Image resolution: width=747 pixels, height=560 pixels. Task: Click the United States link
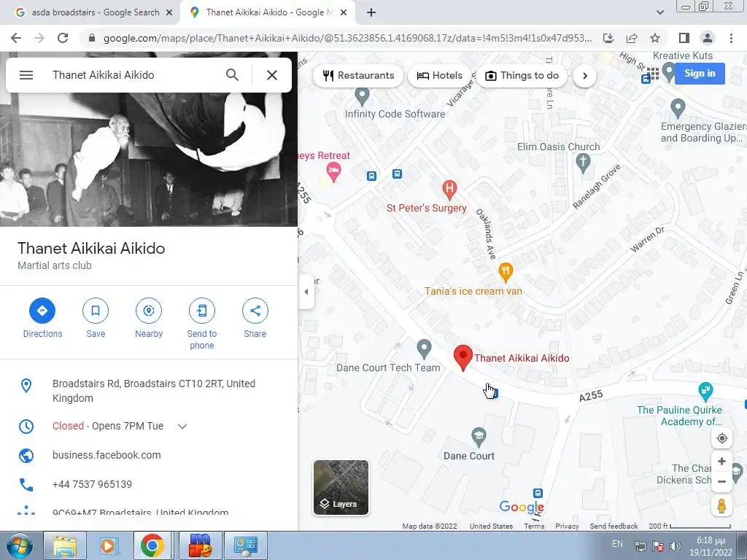(x=491, y=526)
